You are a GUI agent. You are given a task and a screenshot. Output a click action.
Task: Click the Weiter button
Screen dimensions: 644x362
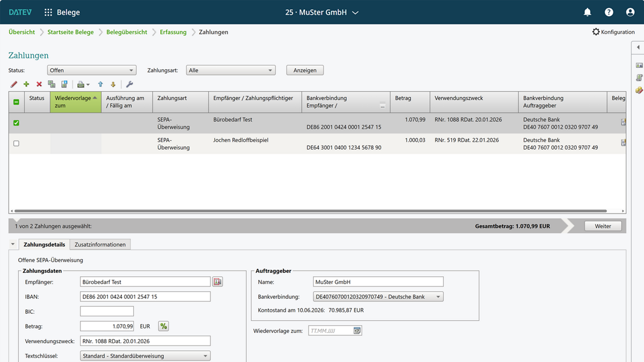point(603,226)
